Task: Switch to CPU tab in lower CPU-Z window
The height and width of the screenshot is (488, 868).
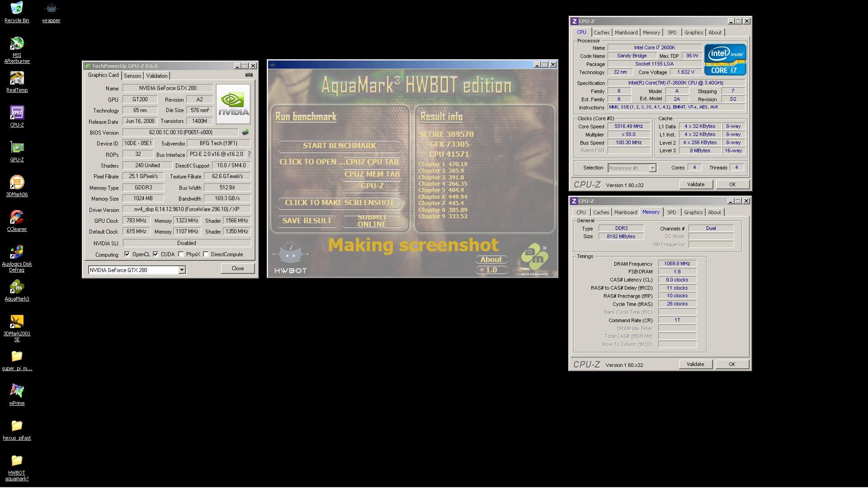Action: point(581,212)
